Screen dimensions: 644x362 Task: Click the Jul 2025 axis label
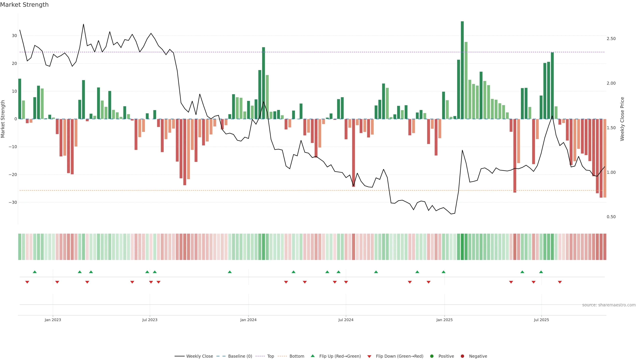(x=541, y=320)
